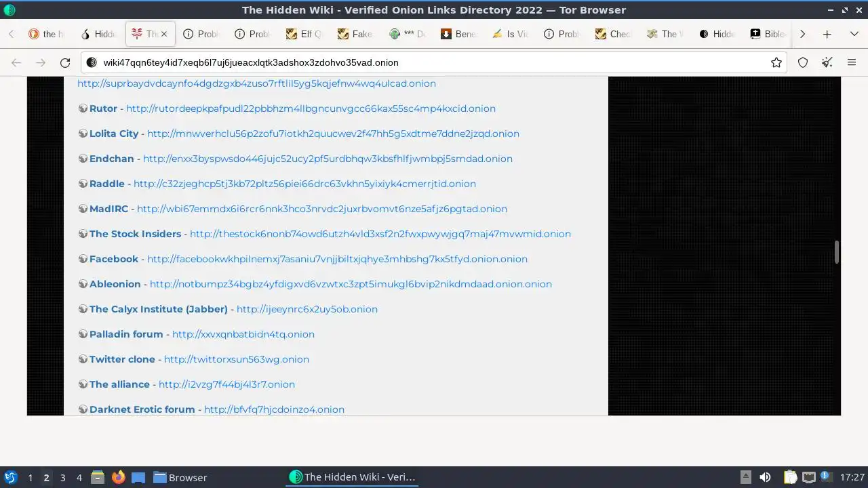Launch Firefox from the taskbar
This screenshot has width=868, height=488.
pos(119,477)
